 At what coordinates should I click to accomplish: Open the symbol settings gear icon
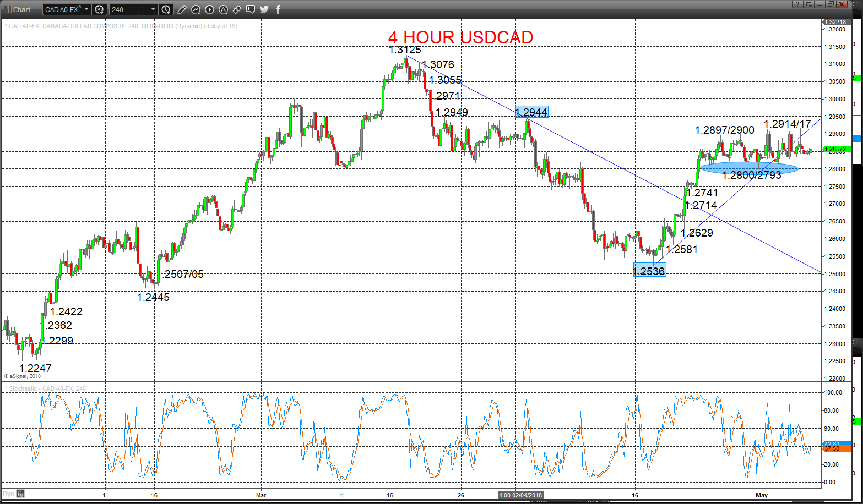tap(99, 9)
